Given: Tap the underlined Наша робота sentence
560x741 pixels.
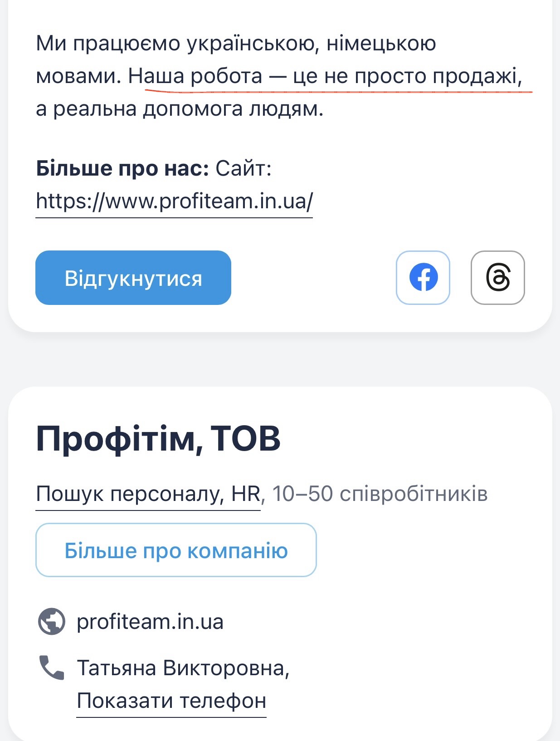Looking at the screenshot, I should tap(325, 76).
